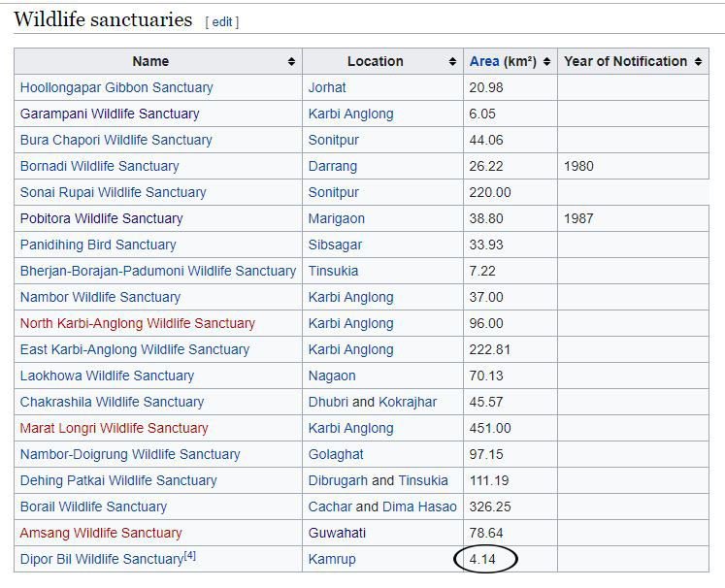Sort table by Name column arrows
725x588 pixels.
pos(291,61)
